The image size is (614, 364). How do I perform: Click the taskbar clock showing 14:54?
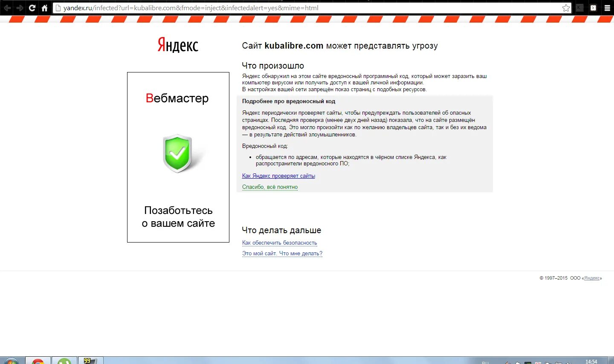click(591, 361)
